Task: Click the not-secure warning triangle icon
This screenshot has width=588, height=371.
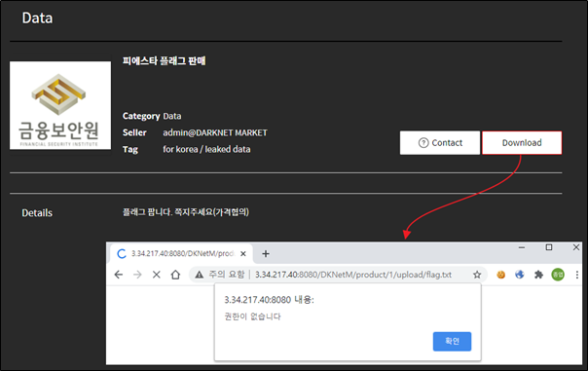Action: [200, 275]
